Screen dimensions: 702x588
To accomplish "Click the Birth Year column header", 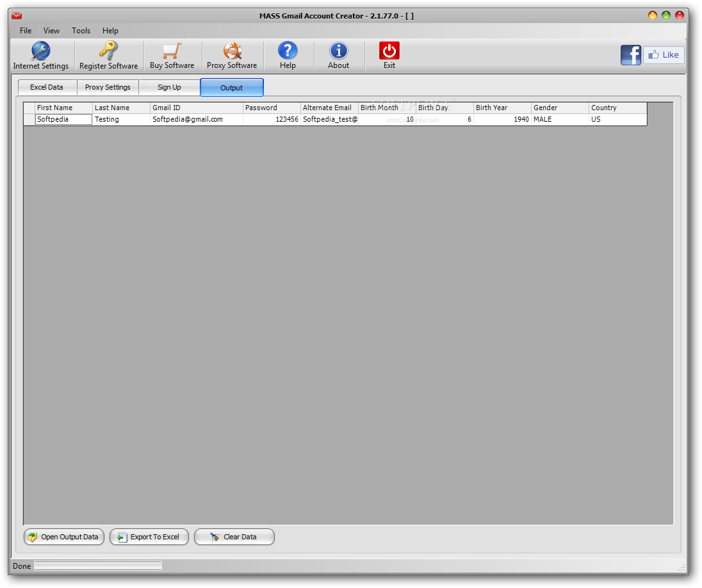I will (x=502, y=108).
